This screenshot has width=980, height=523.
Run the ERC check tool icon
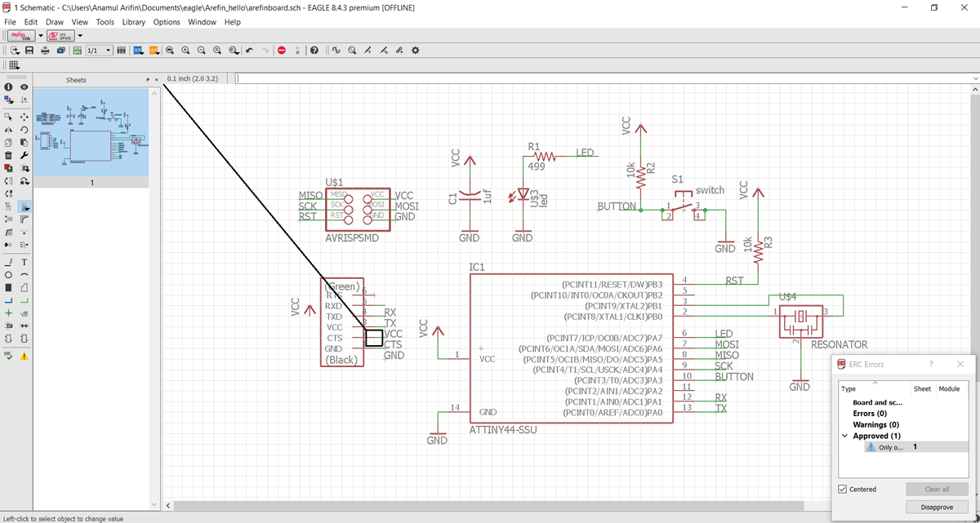[x=8, y=356]
